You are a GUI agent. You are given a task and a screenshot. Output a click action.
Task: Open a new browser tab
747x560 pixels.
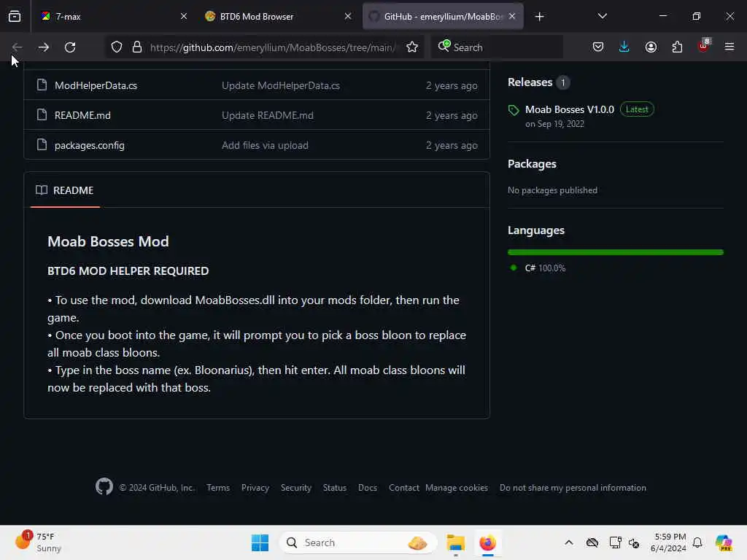(539, 17)
